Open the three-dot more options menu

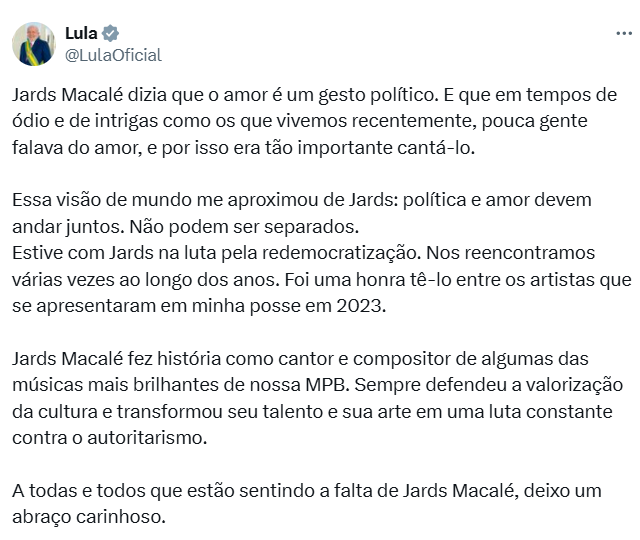[x=623, y=33]
